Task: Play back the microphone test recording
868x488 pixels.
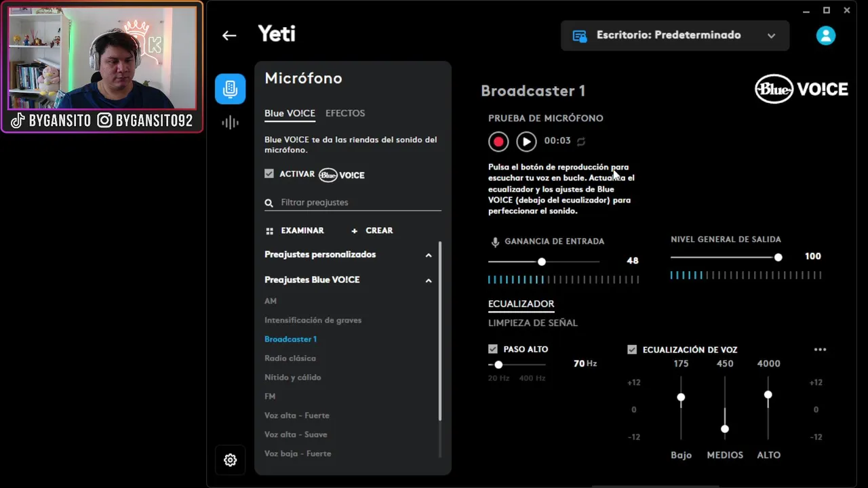Action: click(x=526, y=142)
